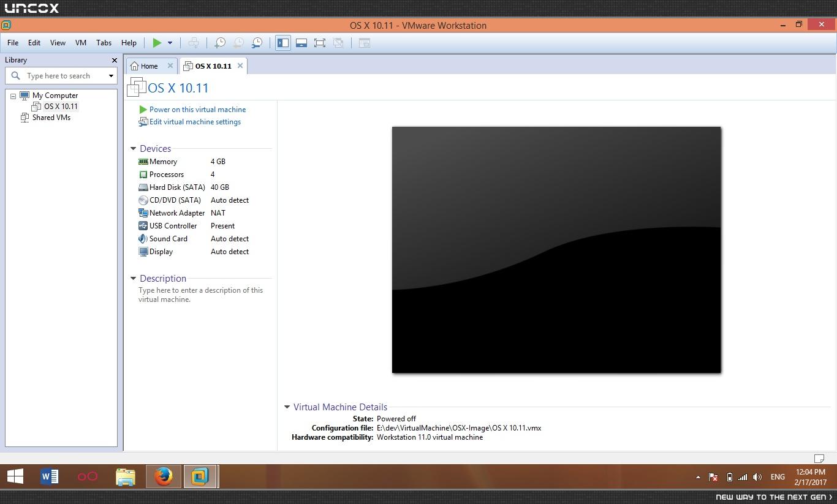Open the VM menu
This screenshot has width=837, height=504.
(x=81, y=43)
